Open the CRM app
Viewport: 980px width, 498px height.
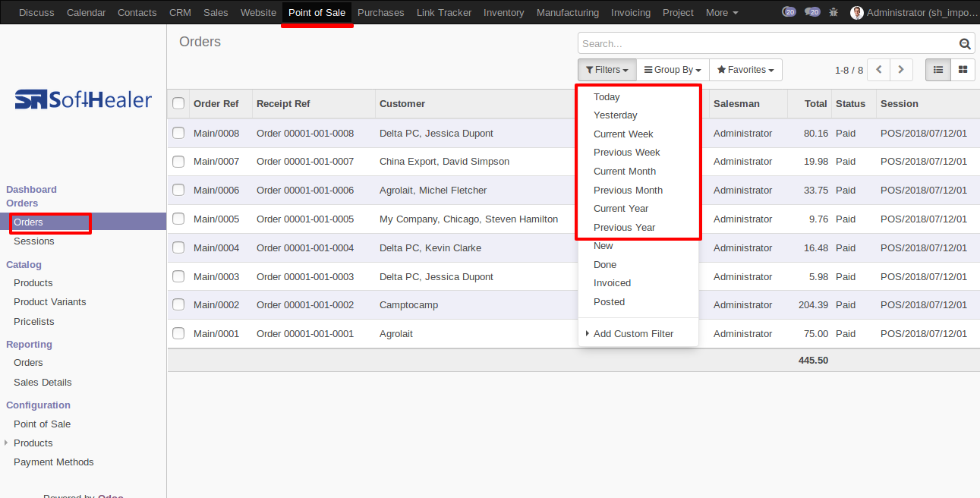pyautogui.click(x=180, y=12)
